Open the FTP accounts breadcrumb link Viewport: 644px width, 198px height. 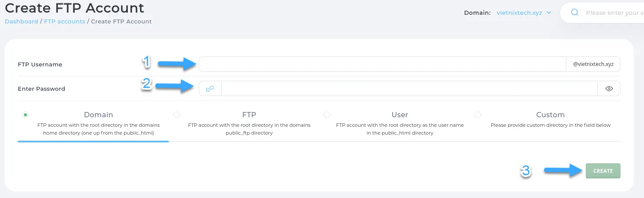click(x=65, y=21)
